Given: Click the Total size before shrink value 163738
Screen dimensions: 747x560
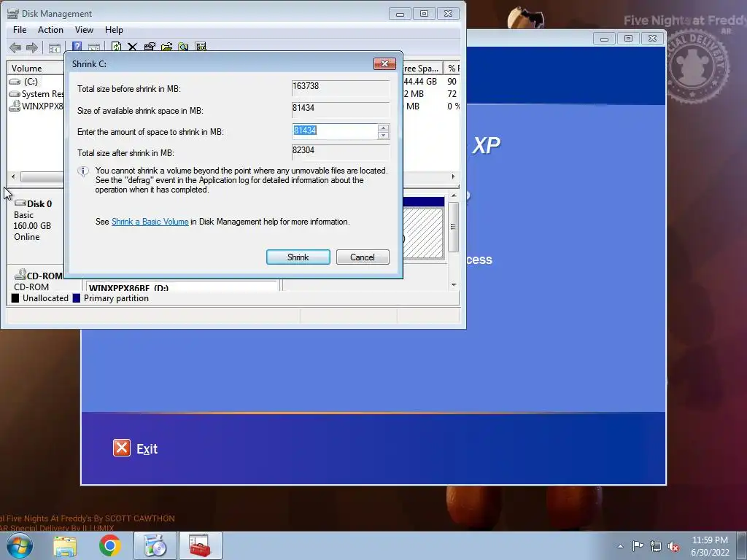Looking at the screenshot, I should (x=341, y=88).
